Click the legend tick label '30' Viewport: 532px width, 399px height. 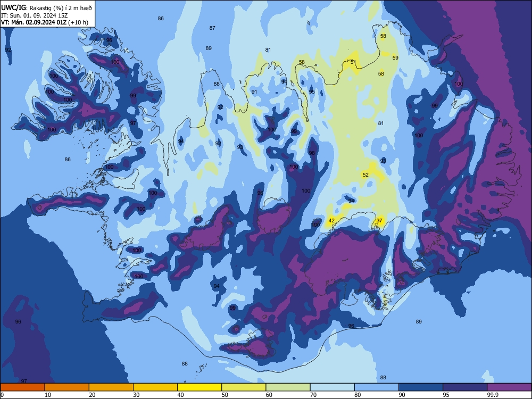136,395
